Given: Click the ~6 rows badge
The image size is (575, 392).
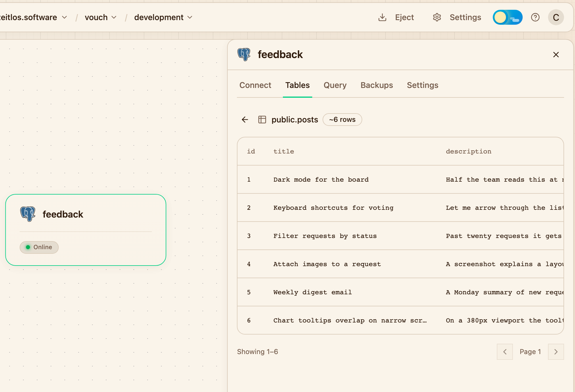Looking at the screenshot, I should click(342, 120).
